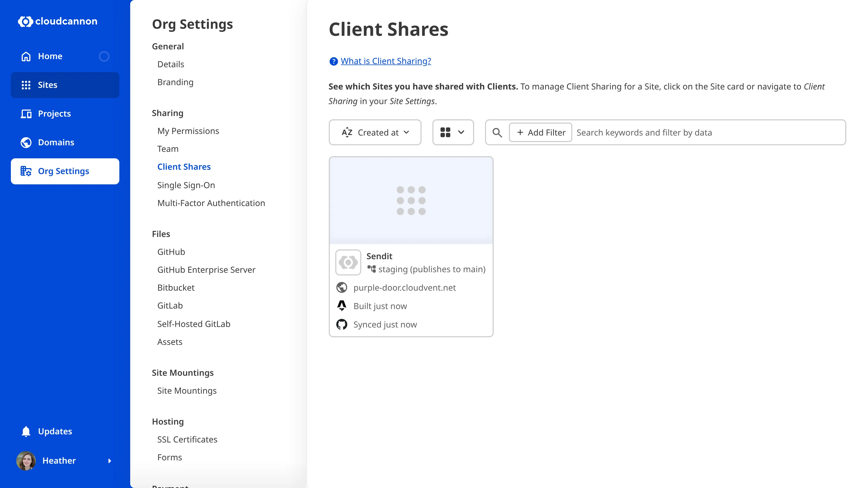Switch to the Client Shares section
This screenshot has width=868, height=488.
184,166
